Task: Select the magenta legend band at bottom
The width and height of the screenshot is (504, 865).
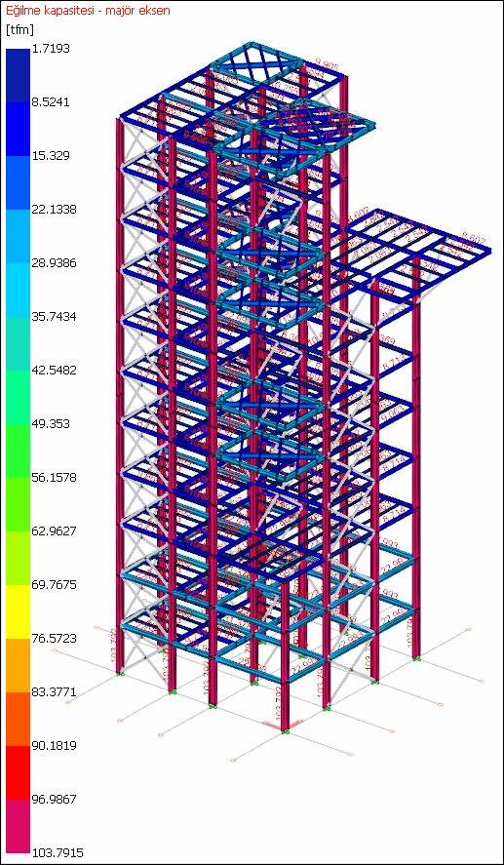Action: click(x=19, y=826)
